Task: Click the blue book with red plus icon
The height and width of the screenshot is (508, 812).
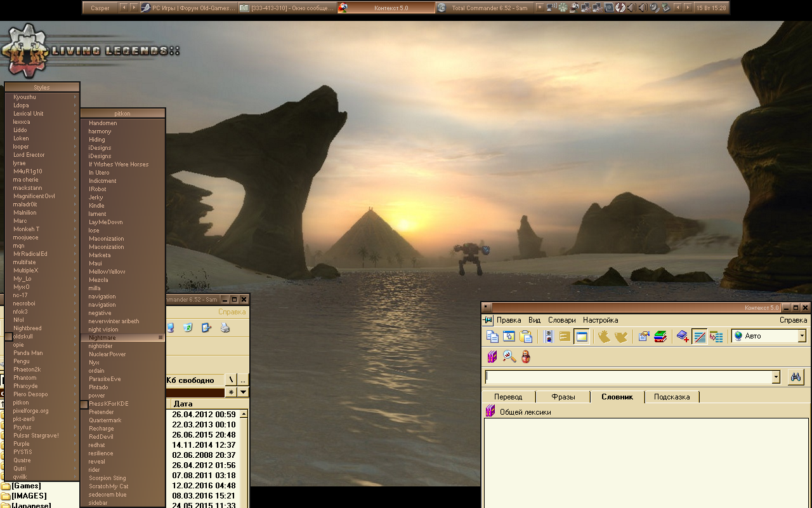Action: (683, 337)
